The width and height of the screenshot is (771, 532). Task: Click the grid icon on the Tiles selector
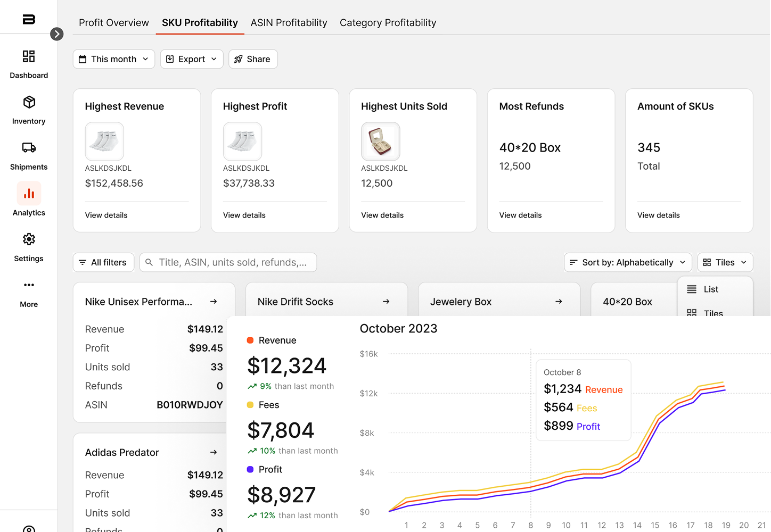(x=707, y=262)
